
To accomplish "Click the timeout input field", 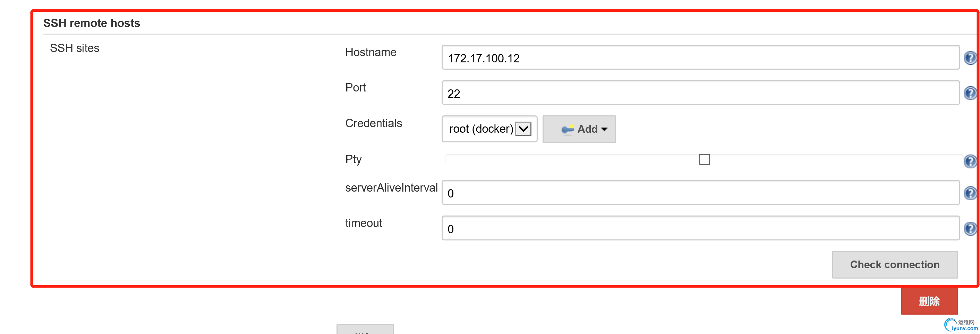I will point(700,228).
